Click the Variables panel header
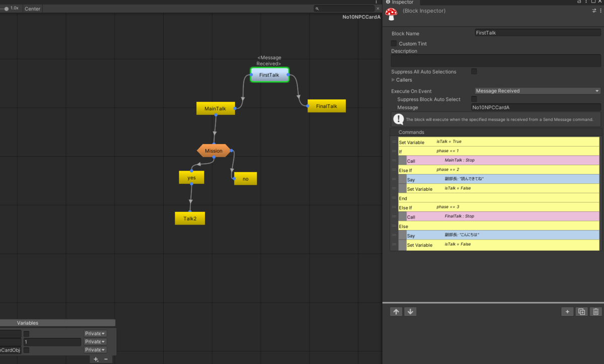The image size is (604, 364). click(x=57, y=323)
